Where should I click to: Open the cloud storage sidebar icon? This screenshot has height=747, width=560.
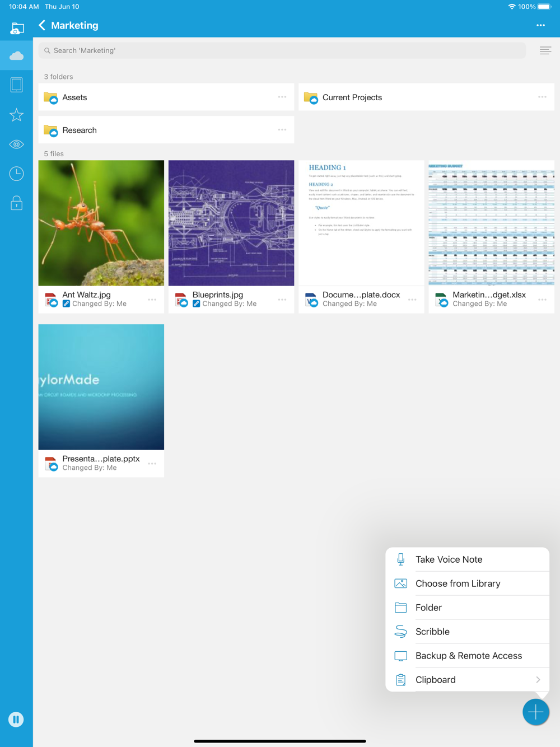click(x=16, y=55)
